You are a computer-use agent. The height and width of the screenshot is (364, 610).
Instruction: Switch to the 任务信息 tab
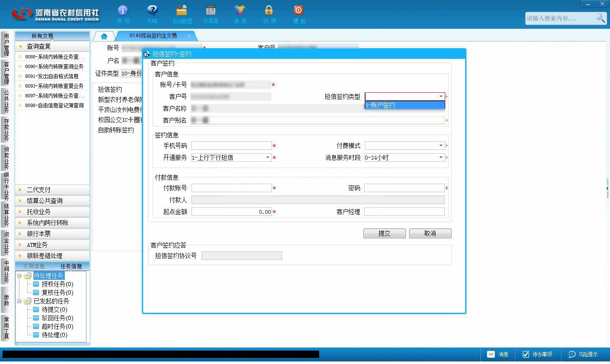point(71,266)
